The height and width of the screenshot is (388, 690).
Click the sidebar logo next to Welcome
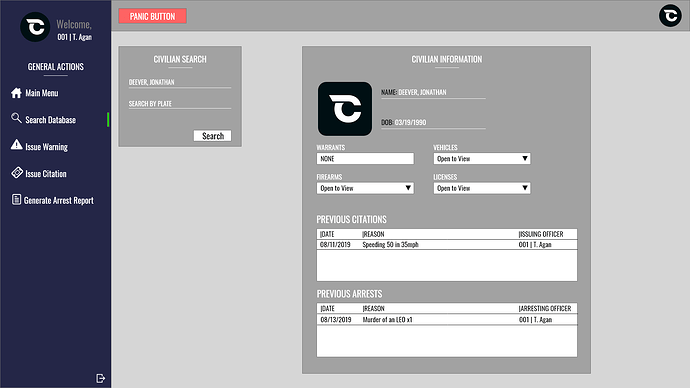(x=35, y=27)
